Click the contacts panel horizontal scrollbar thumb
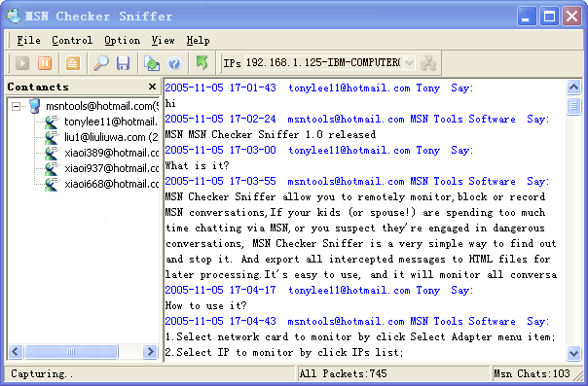Image resolution: width=588 pixels, height=386 pixels. (71, 352)
